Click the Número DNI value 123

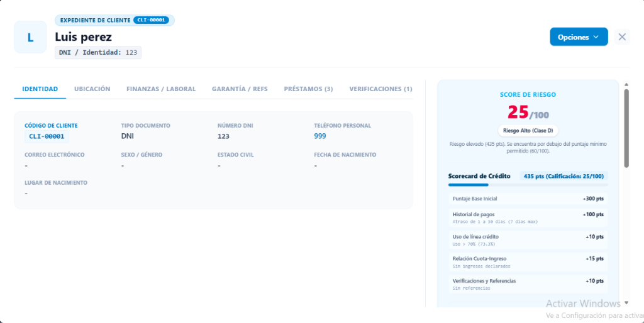pos(223,136)
